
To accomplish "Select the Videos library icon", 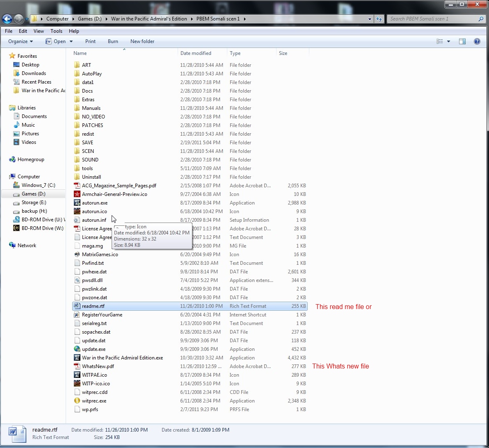I will click(16, 142).
